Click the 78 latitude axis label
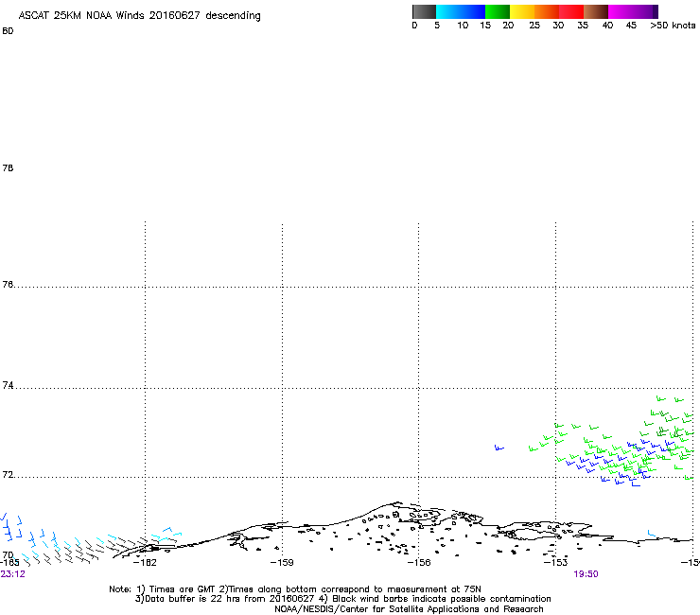The height and width of the screenshot is (615, 700). click(x=8, y=167)
